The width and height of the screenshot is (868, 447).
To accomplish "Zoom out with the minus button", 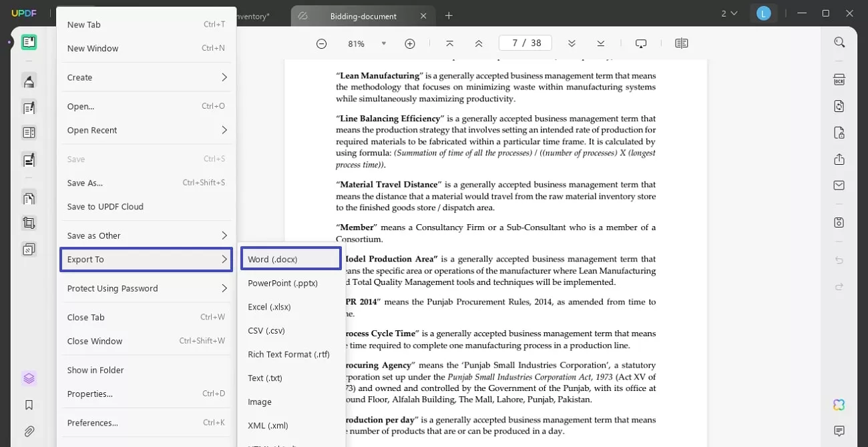I will click(321, 43).
